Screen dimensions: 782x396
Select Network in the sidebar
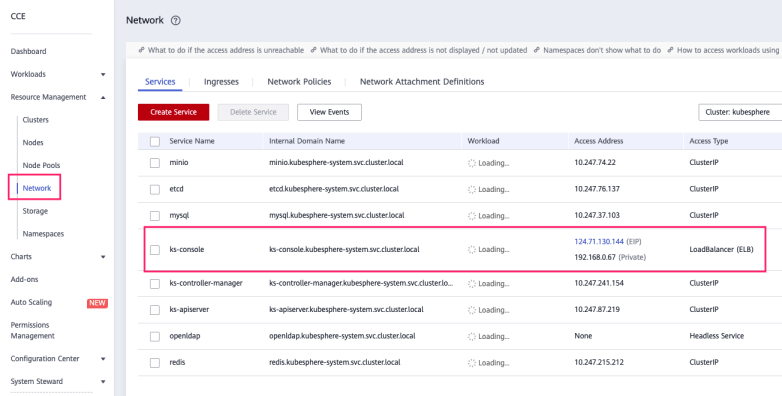click(x=37, y=188)
